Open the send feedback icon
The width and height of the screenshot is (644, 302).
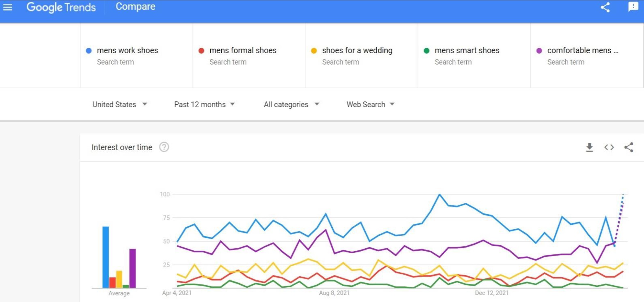tap(633, 7)
